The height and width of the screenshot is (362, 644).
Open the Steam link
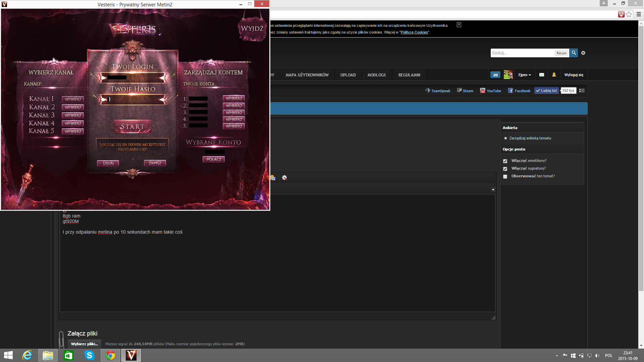pyautogui.click(x=465, y=91)
